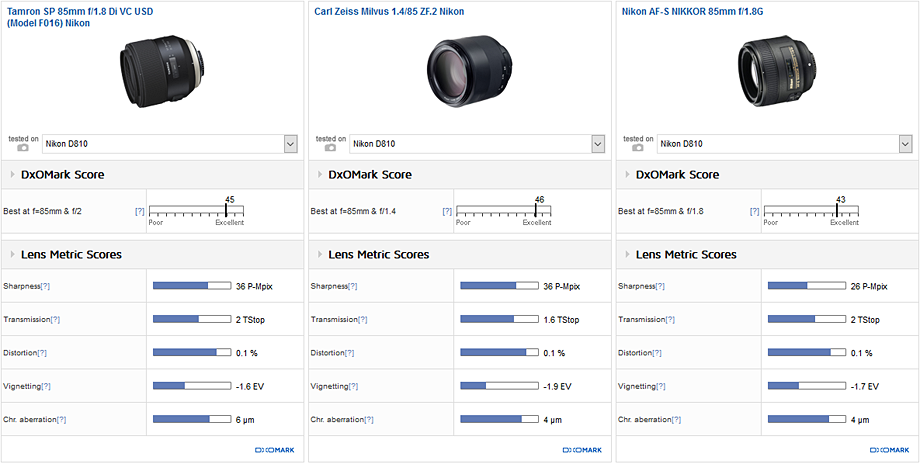The height and width of the screenshot is (464, 920).
Task: Collapse the DxOMark Score section of the Nikon card
Action: click(x=628, y=175)
